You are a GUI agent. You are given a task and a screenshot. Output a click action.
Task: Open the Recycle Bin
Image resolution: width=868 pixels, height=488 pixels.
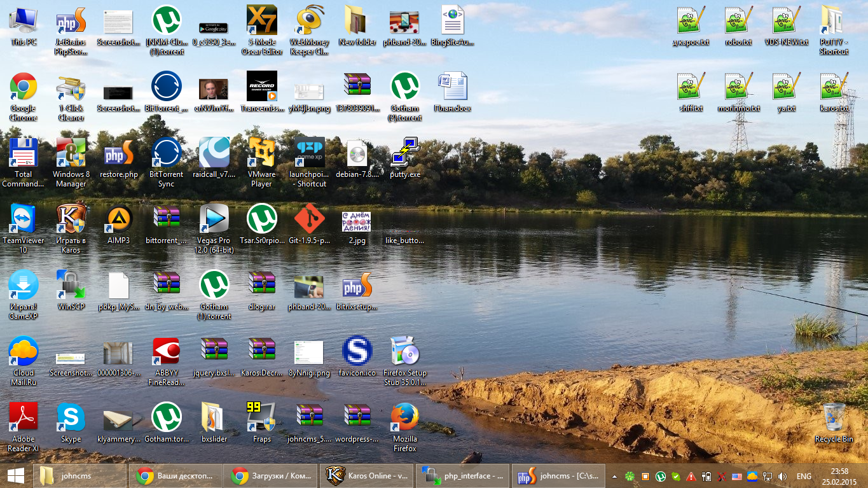click(x=834, y=418)
